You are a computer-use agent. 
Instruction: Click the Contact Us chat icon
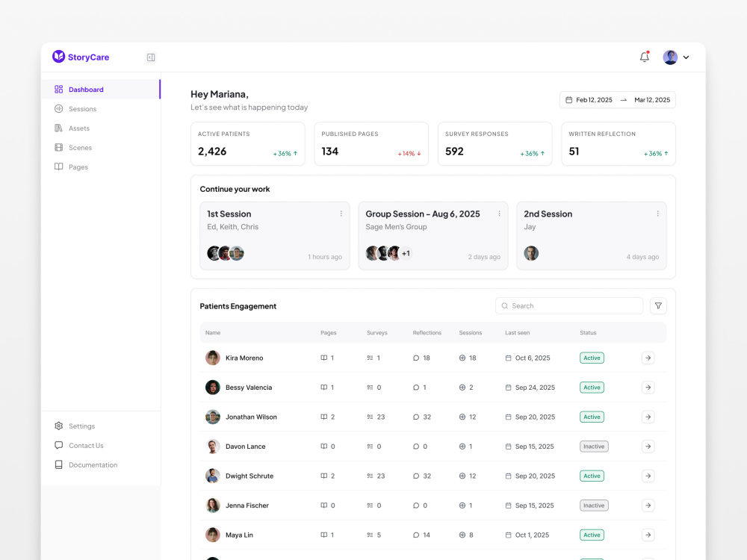pos(58,445)
